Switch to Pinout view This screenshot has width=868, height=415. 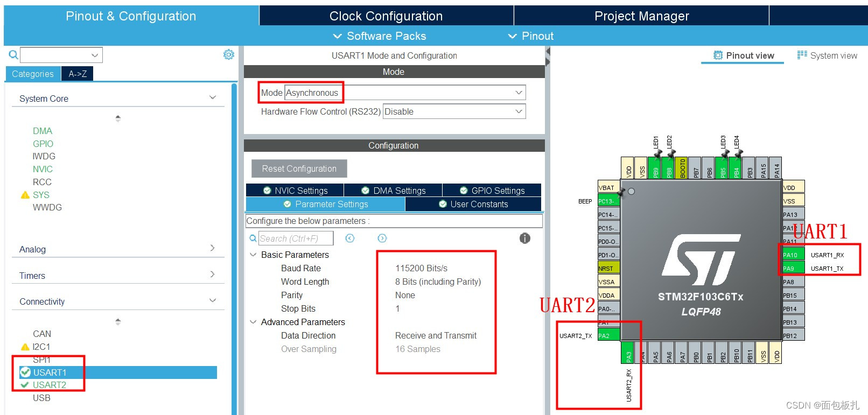click(743, 55)
